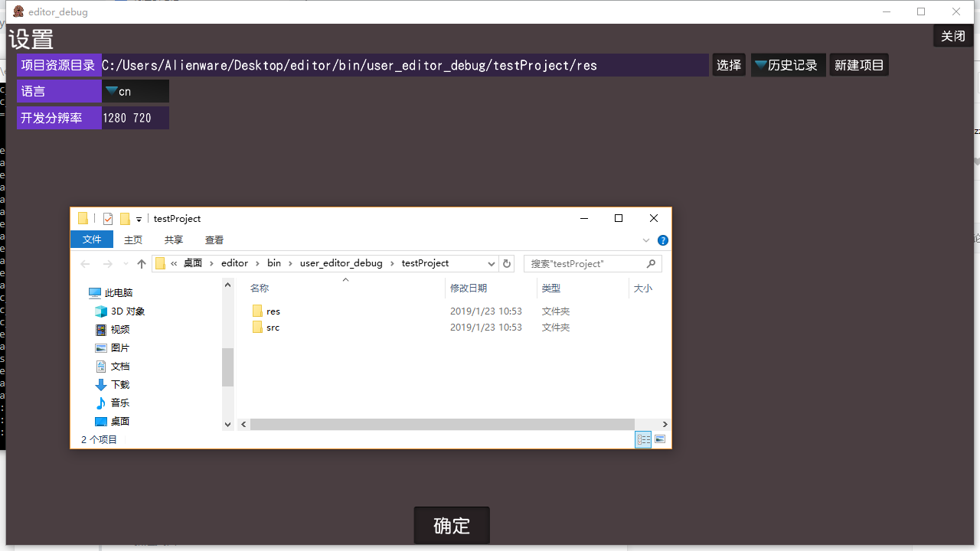Click the search magnifier icon
This screenshot has height=551, width=980.
pos(652,263)
